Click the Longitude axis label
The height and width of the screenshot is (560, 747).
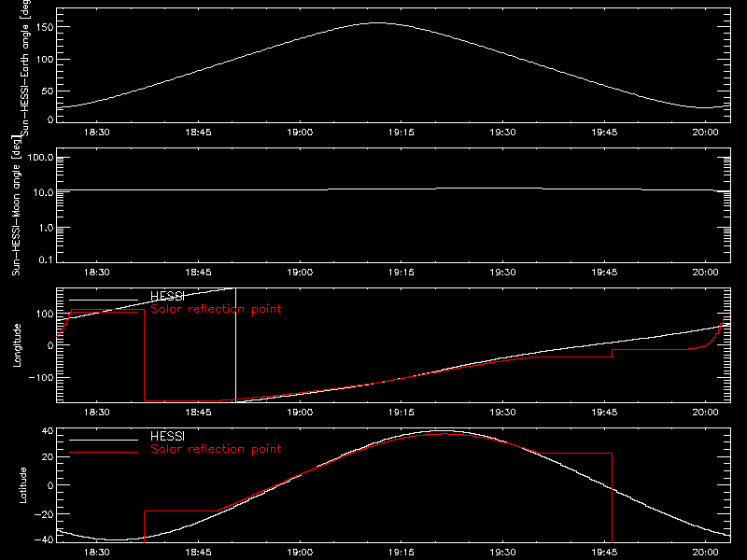(17, 345)
